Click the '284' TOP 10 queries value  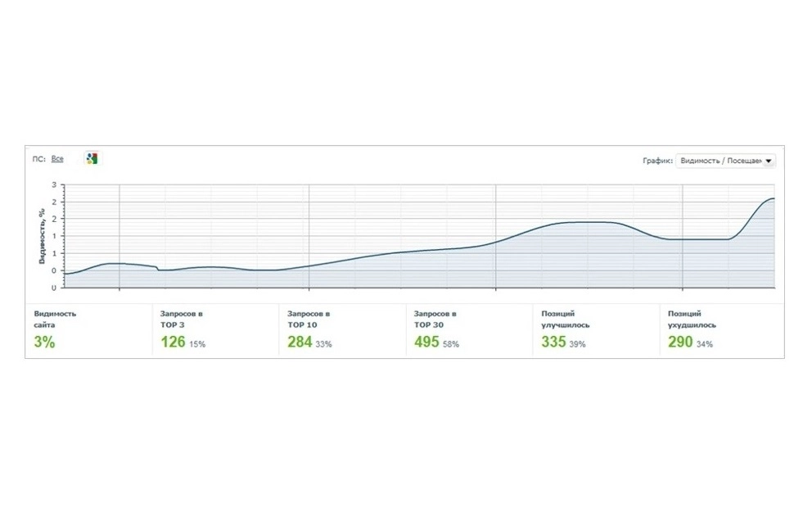(300, 342)
